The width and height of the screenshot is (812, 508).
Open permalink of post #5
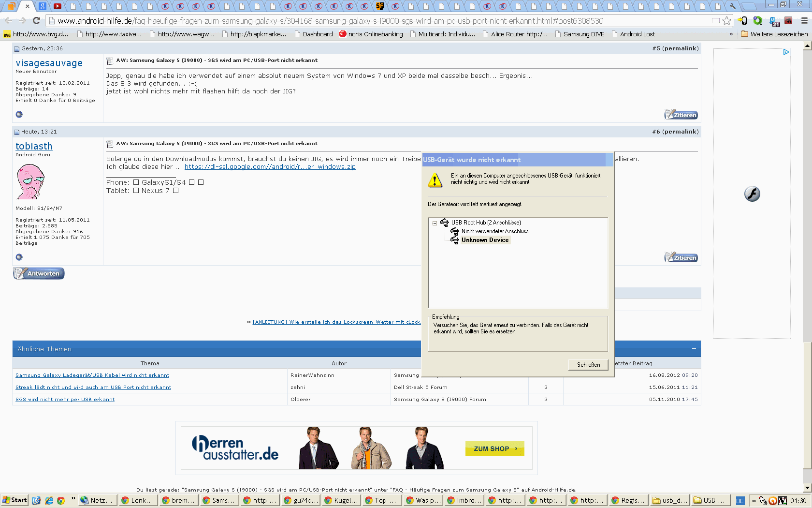click(681, 48)
